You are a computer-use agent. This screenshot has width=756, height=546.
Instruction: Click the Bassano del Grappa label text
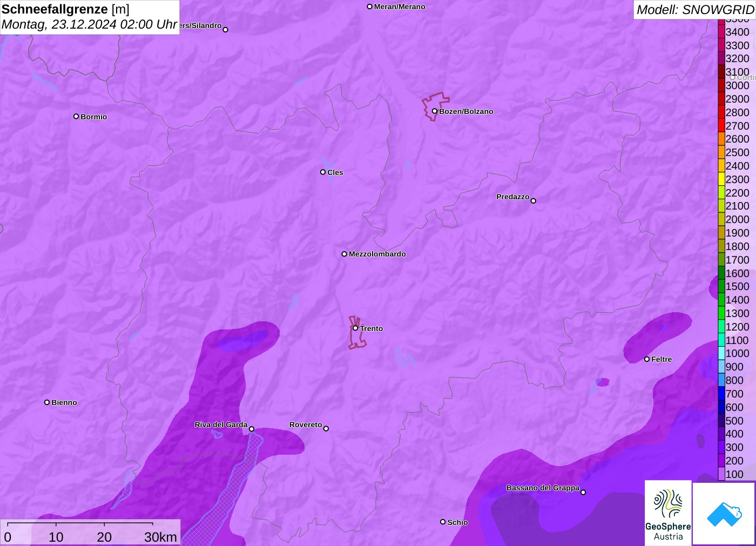[x=543, y=488]
